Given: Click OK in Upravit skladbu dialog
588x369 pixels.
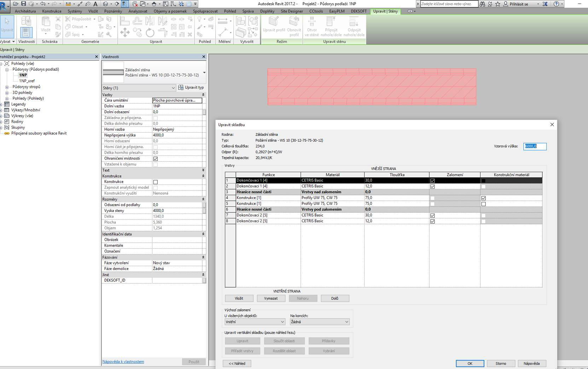Looking at the screenshot, I should pos(470,363).
